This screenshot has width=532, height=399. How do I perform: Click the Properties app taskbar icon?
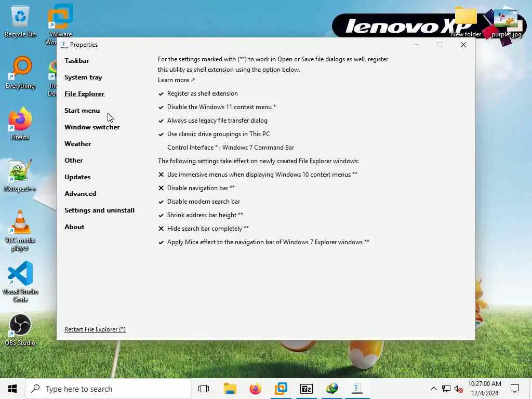(x=357, y=389)
